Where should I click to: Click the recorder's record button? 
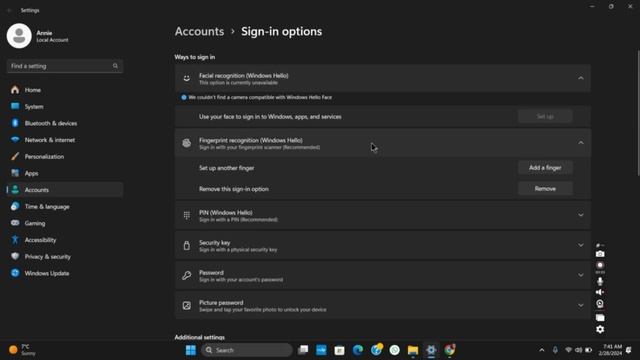(x=600, y=265)
